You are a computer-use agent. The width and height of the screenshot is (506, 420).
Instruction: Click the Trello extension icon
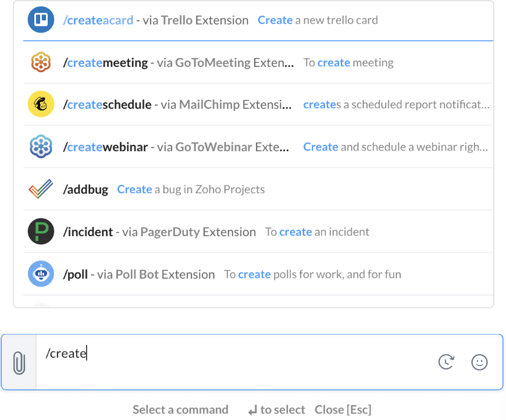pos(41,20)
